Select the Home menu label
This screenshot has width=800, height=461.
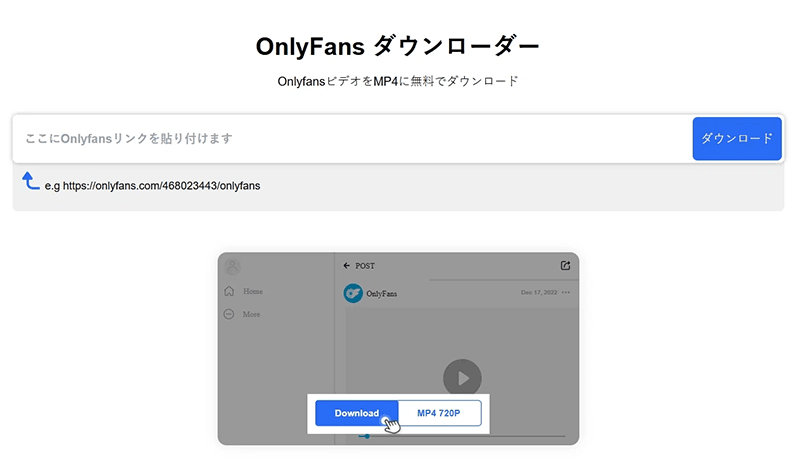coord(252,291)
